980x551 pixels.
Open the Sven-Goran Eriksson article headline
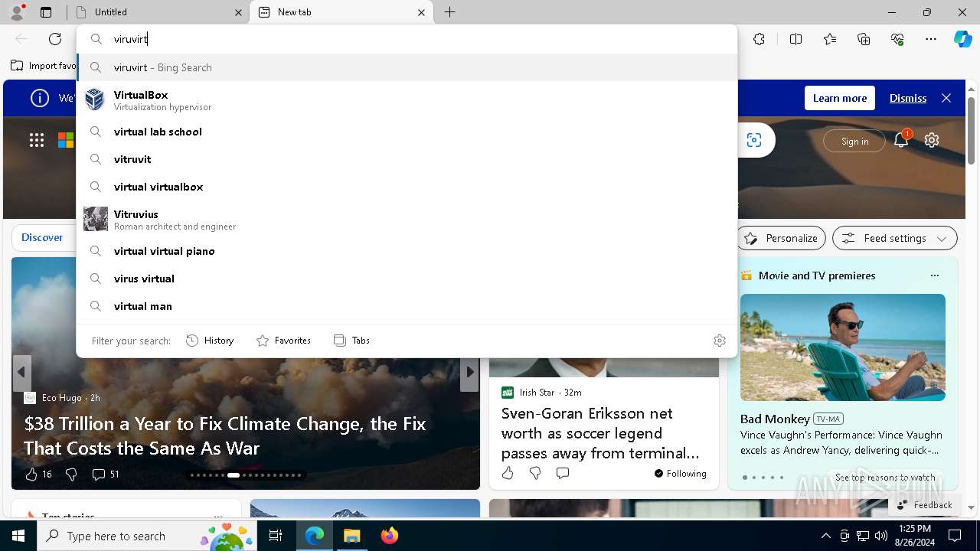click(x=600, y=433)
